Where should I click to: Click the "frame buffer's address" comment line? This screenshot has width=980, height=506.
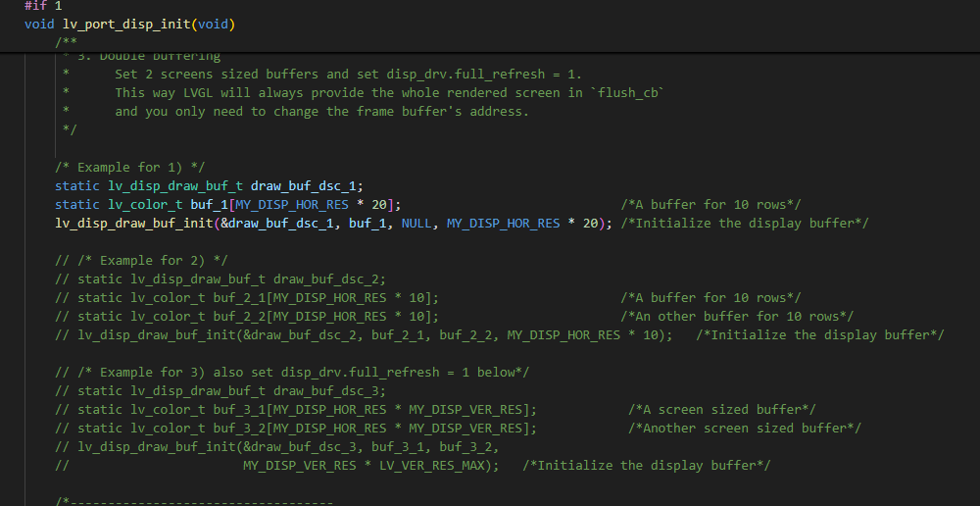point(321,112)
